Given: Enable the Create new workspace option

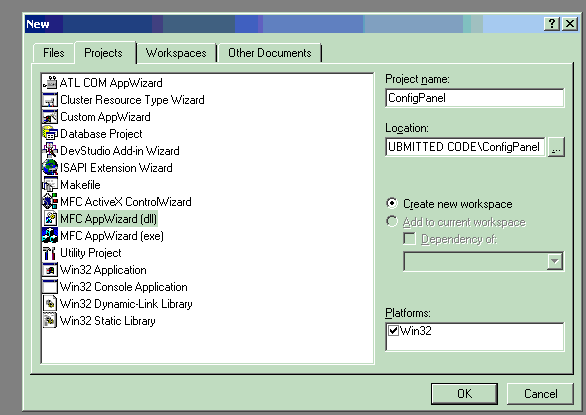Looking at the screenshot, I should 392,203.
